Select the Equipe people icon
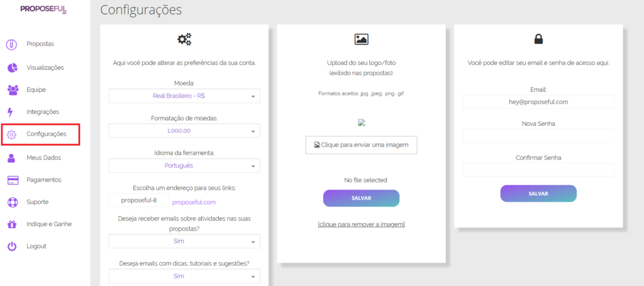644x286 pixels. [x=13, y=89]
